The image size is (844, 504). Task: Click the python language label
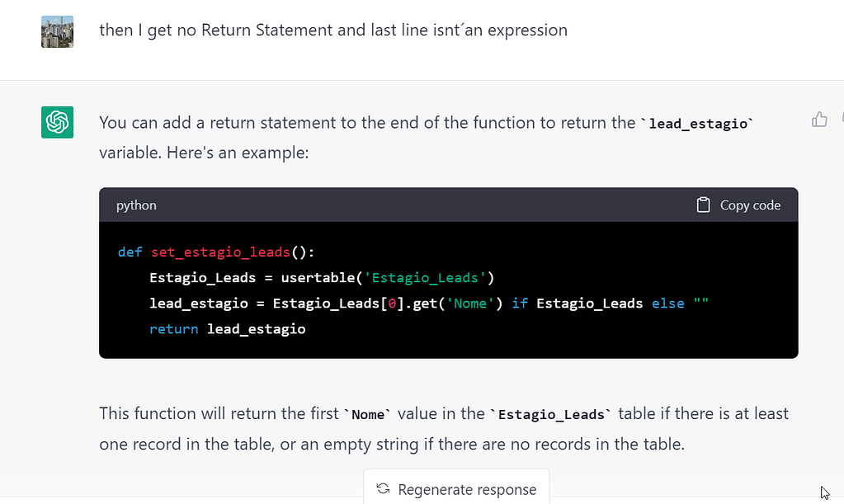[x=135, y=205]
